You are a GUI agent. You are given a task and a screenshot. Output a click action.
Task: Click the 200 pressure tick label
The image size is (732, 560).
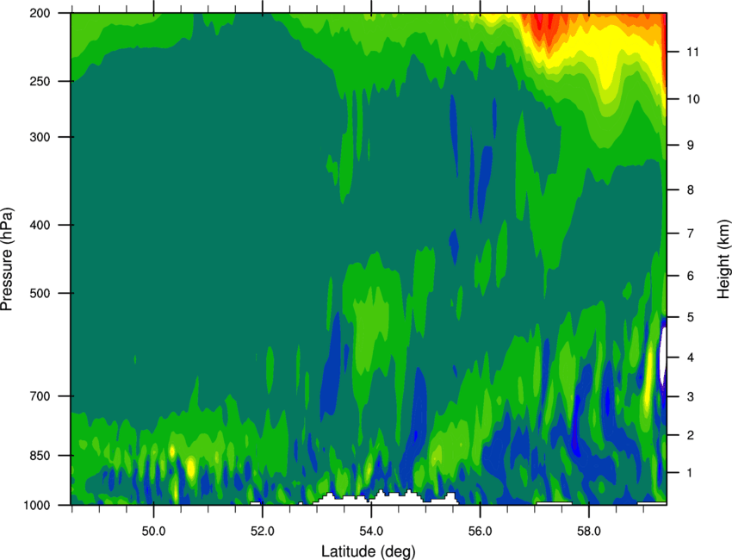[40, 13]
